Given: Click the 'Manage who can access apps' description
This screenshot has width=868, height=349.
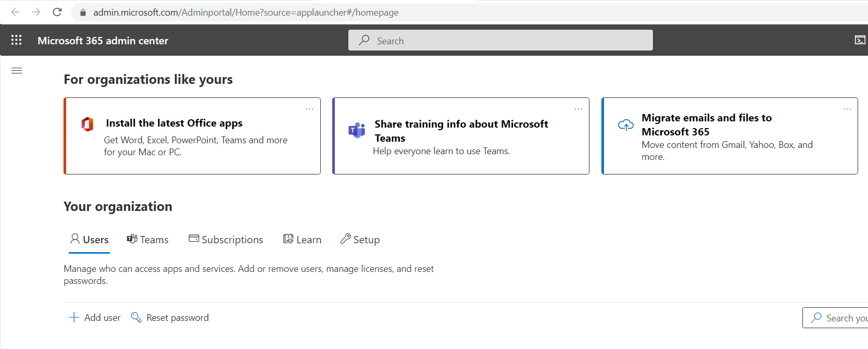Looking at the screenshot, I should 249,275.
